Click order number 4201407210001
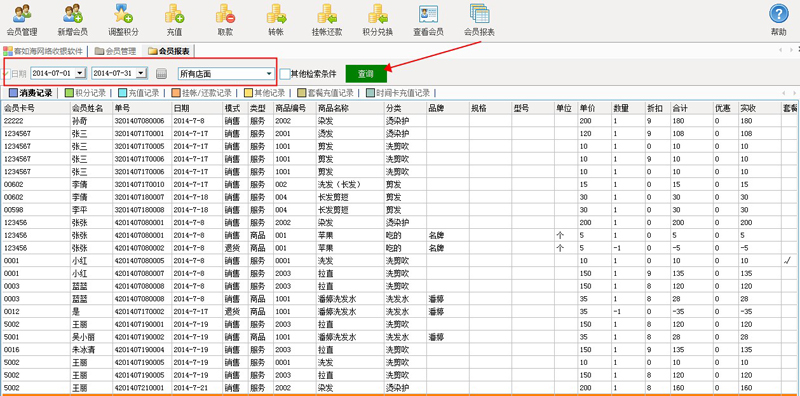 click(140, 388)
